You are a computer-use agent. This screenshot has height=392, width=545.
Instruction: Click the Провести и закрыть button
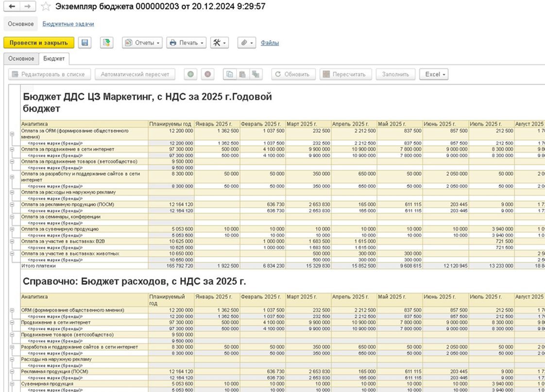tap(39, 43)
